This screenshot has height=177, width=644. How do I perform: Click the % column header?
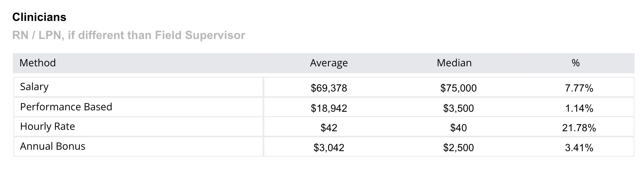point(576,63)
